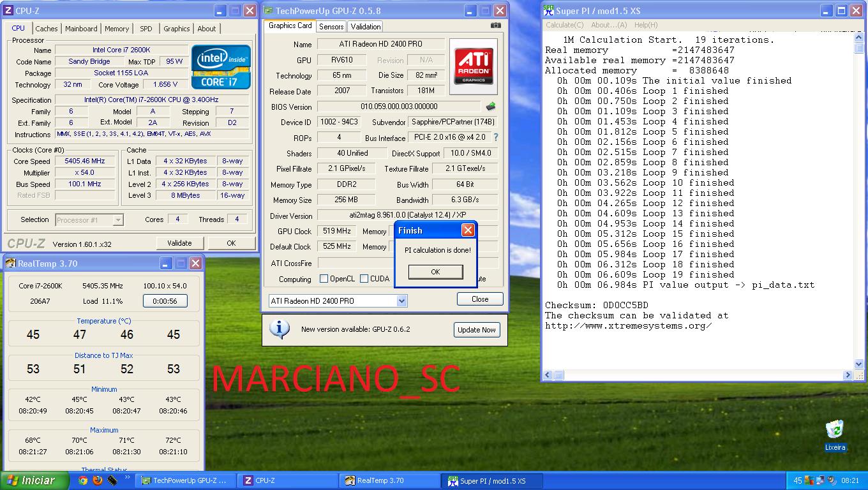Click the Validate button in CPU-Z
Screen dimensions: 868x490
tap(179, 243)
